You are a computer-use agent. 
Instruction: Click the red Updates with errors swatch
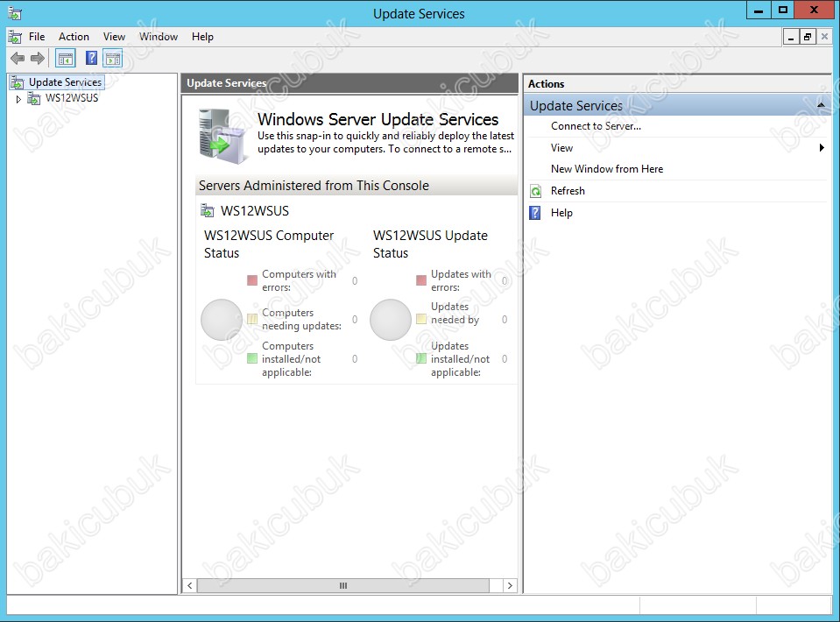point(421,280)
